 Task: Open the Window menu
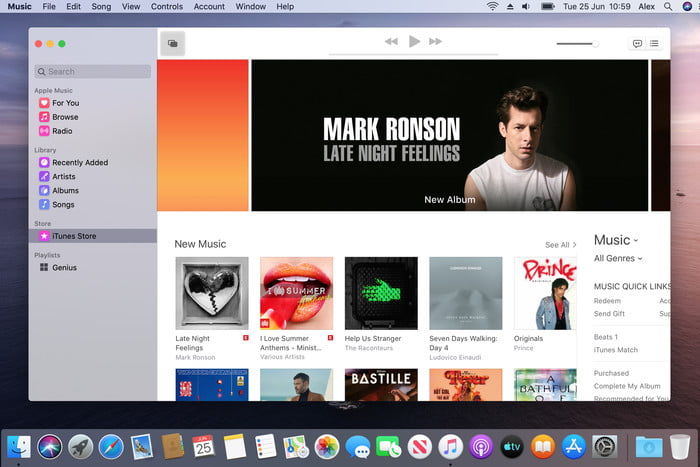click(250, 6)
